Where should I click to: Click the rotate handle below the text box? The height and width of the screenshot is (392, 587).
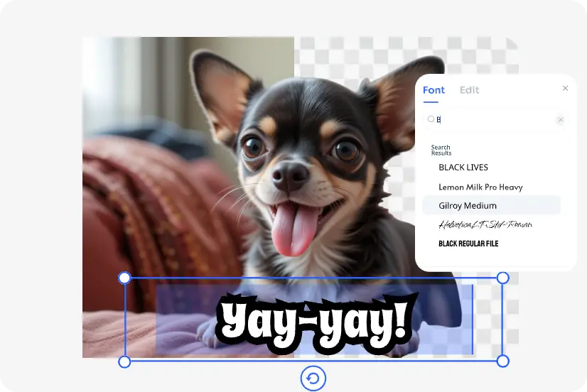(x=312, y=379)
